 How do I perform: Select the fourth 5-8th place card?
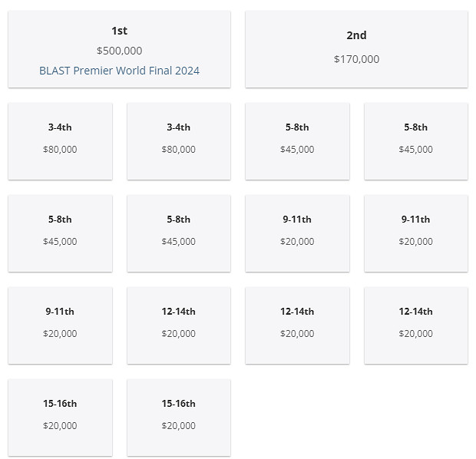coord(178,233)
